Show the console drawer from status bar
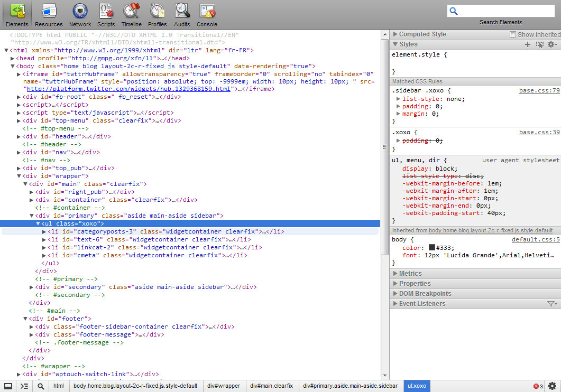This screenshot has width=561, height=392. pos(24,386)
